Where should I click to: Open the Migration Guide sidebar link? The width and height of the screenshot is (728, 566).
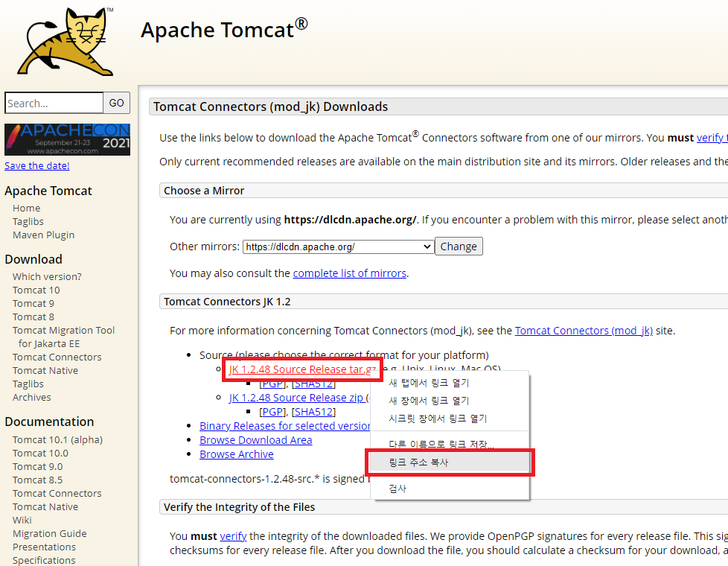[50, 533]
